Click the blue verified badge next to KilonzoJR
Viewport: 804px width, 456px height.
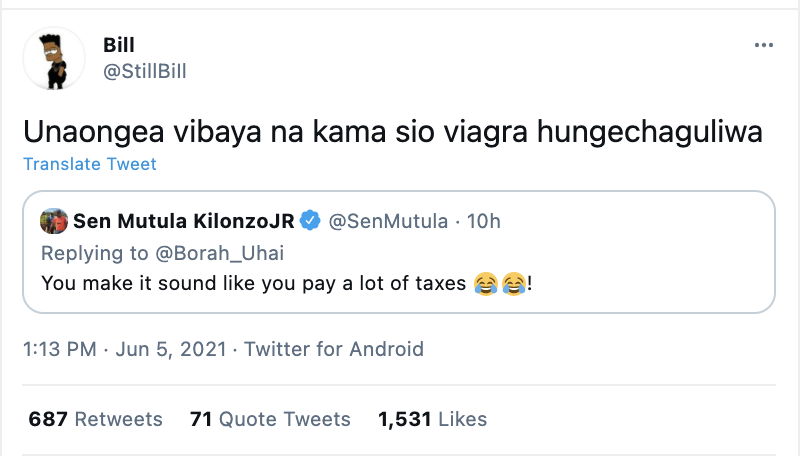click(311, 221)
